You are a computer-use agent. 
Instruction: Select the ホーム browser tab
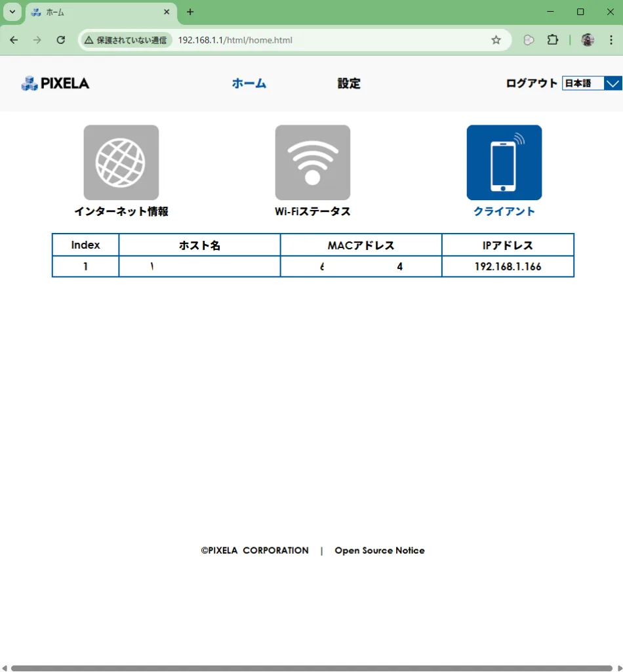[x=100, y=12]
